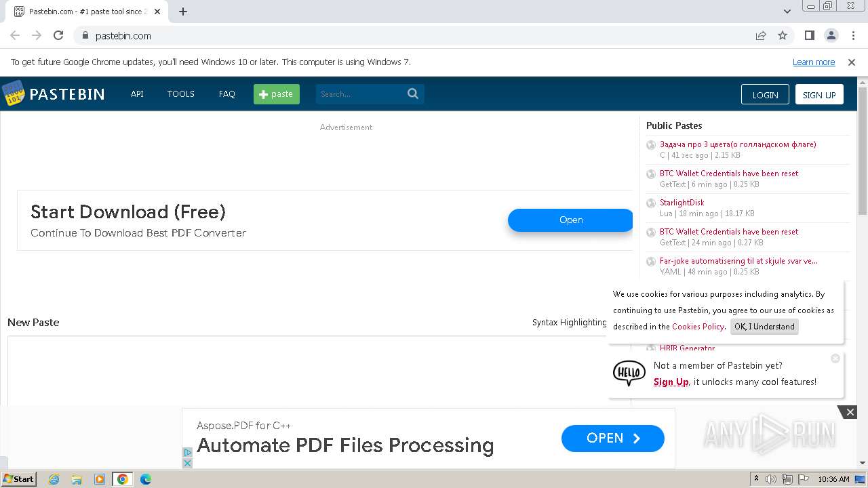Click the Pastebin logo icon
868x488 pixels.
pos(13,94)
